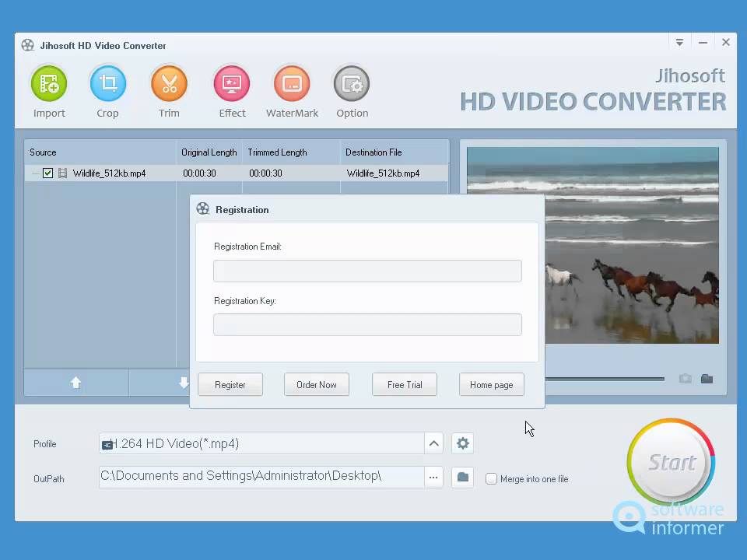Open title bar dropdown menu arrow
Screen dimensions: 747x560
click(680, 42)
